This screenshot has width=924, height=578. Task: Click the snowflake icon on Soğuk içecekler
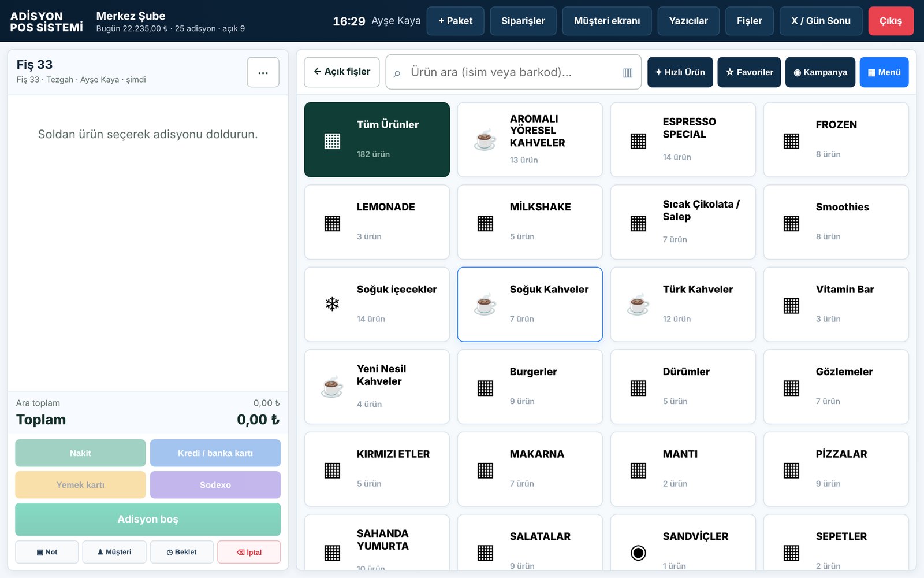[332, 304]
